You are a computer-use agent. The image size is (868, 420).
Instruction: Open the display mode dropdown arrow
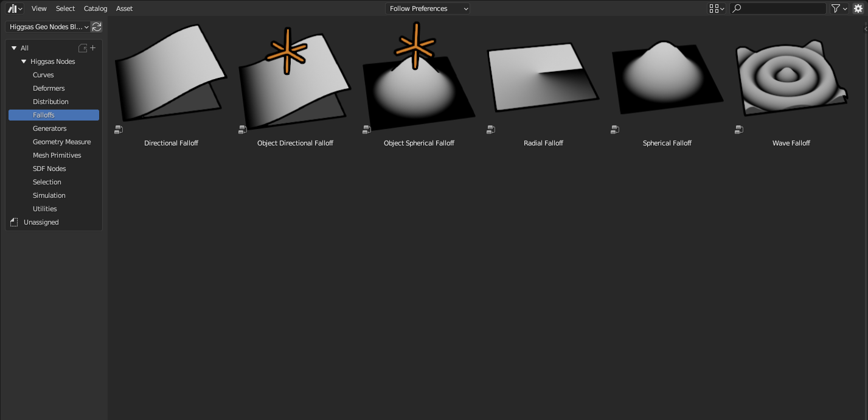tap(723, 9)
